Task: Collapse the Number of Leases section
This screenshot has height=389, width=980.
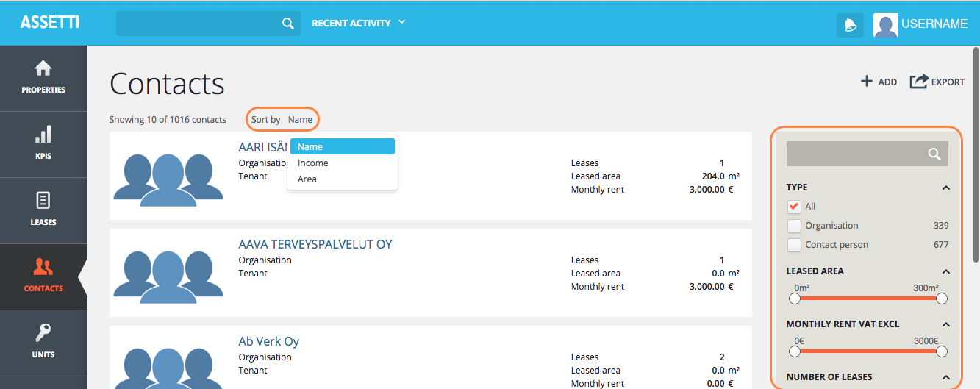Action: coord(945,377)
